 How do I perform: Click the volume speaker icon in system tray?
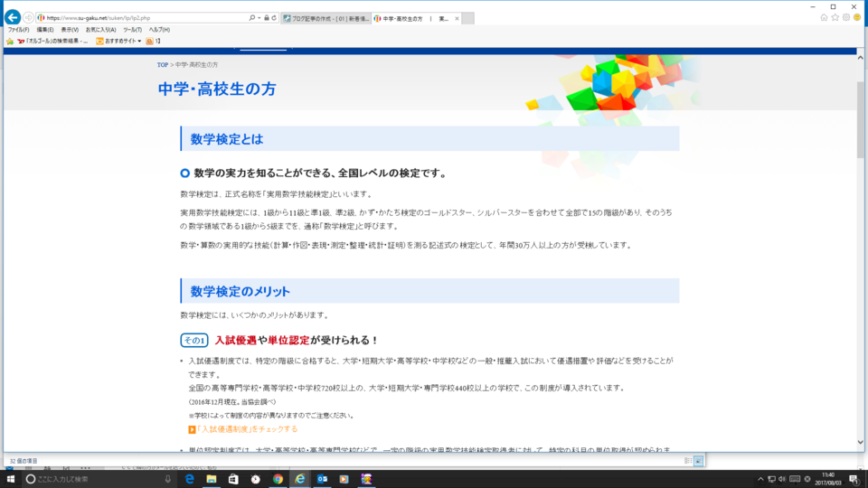[782, 479]
